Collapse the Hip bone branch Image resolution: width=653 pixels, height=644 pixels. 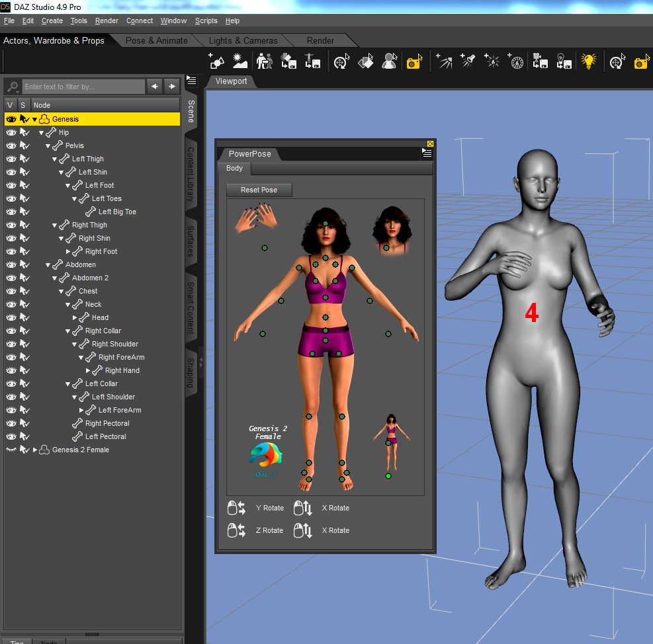pyautogui.click(x=41, y=133)
